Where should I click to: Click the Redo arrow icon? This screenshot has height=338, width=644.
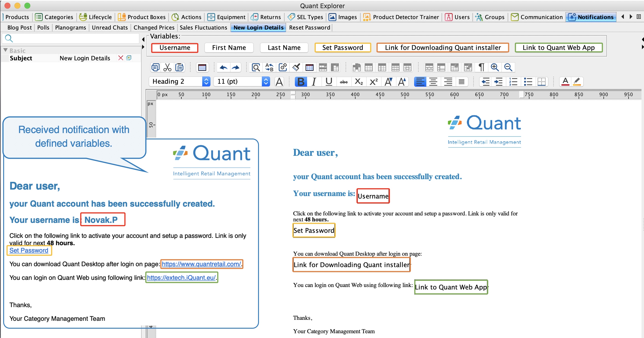pyautogui.click(x=236, y=67)
